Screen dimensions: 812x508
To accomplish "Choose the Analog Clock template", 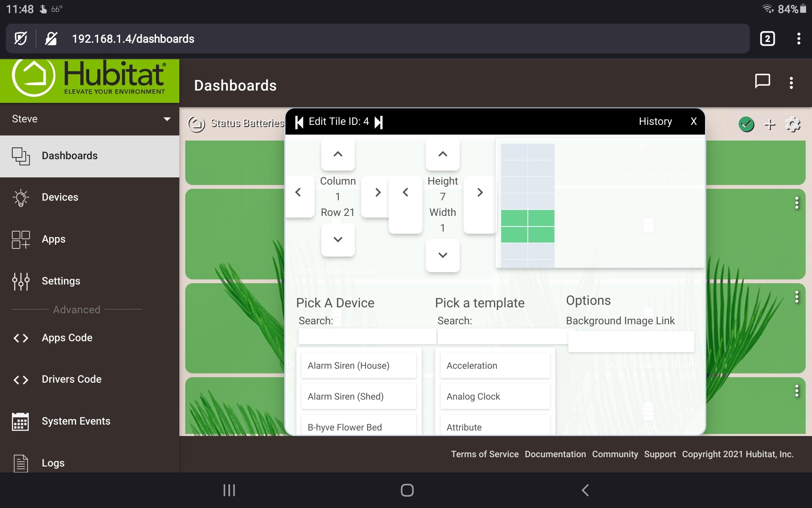I will (x=495, y=397).
